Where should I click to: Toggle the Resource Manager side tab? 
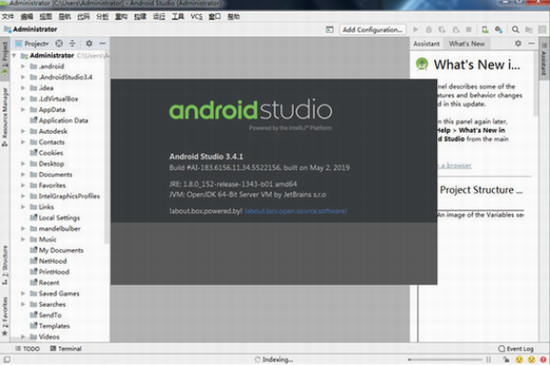[5, 117]
